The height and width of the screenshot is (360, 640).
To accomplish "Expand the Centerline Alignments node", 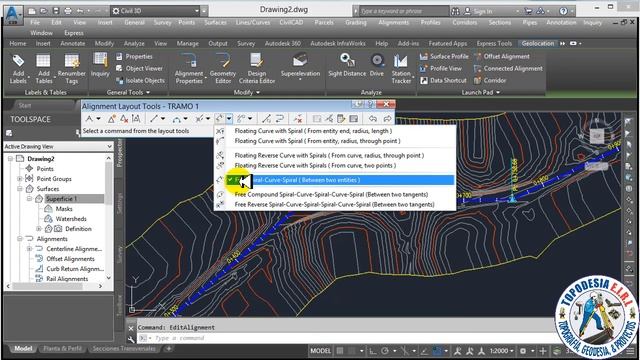I will [x=29, y=249].
